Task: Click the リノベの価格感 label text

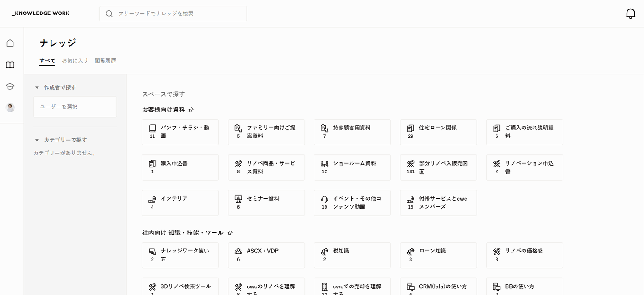Action: pyautogui.click(x=524, y=251)
